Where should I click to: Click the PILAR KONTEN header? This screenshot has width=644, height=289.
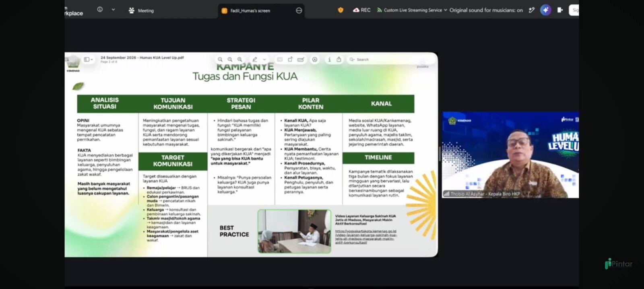[310, 103]
